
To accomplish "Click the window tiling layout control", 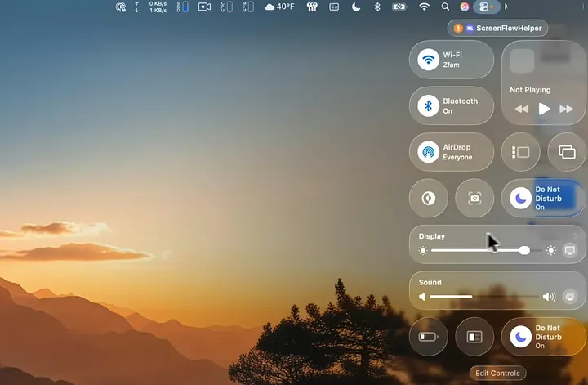I will point(474,337).
